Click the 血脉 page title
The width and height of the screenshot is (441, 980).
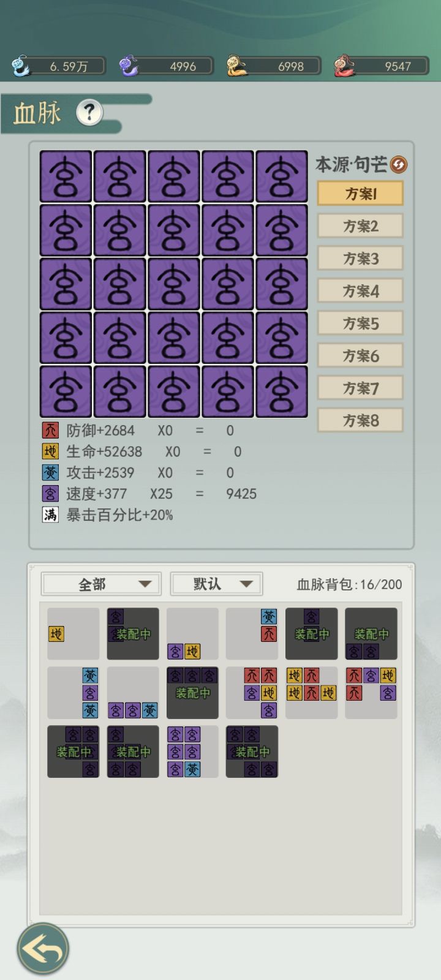point(37,113)
